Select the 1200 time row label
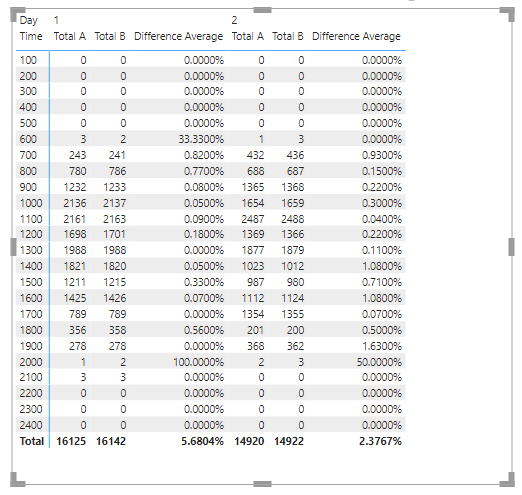The image size is (522, 495). coord(31,234)
